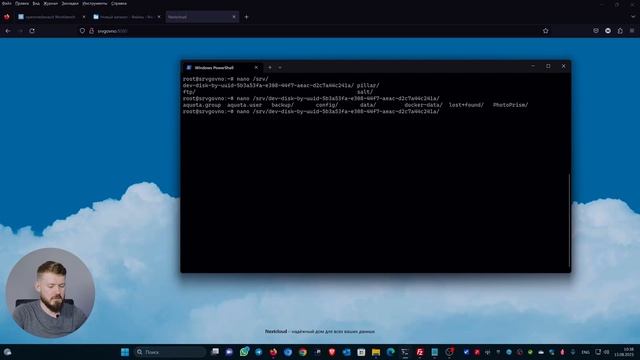Open the Файл menu
Screen dimensions: 640x360
click(x=7, y=3)
